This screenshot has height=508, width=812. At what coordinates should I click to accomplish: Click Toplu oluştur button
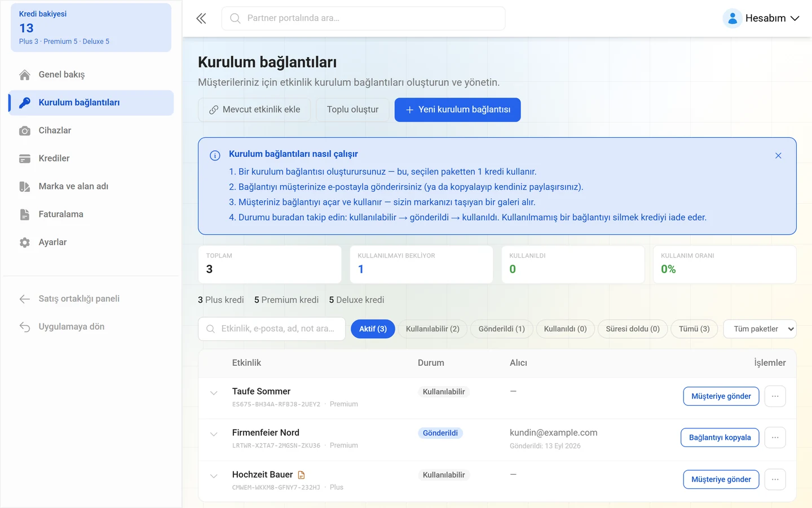[x=352, y=110]
